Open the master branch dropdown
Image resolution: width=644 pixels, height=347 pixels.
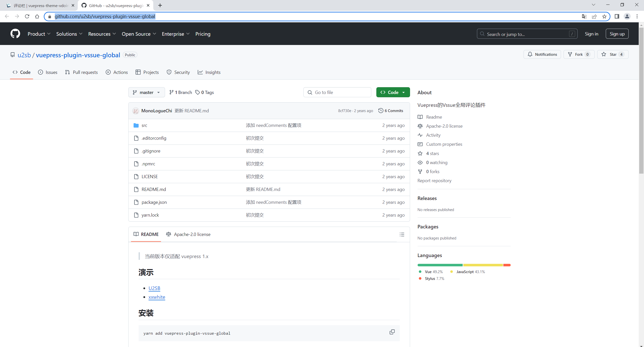(146, 92)
